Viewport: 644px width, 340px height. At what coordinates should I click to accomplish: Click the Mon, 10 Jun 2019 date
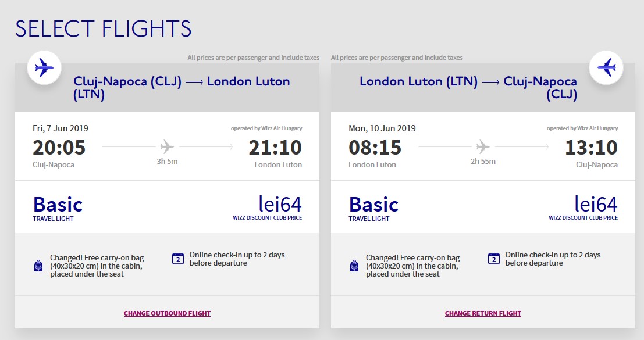tap(382, 128)
